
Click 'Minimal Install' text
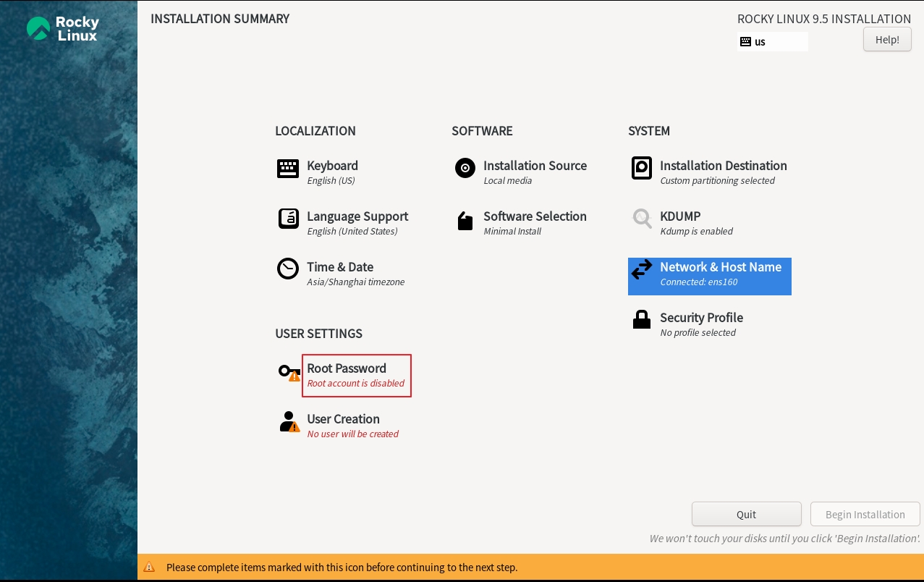(512, 232)
